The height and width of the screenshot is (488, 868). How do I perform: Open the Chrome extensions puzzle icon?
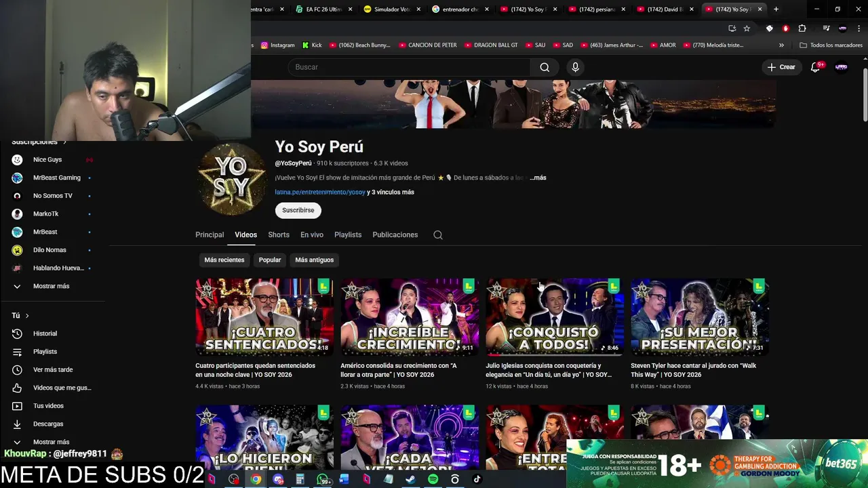(x=802, y=28)
